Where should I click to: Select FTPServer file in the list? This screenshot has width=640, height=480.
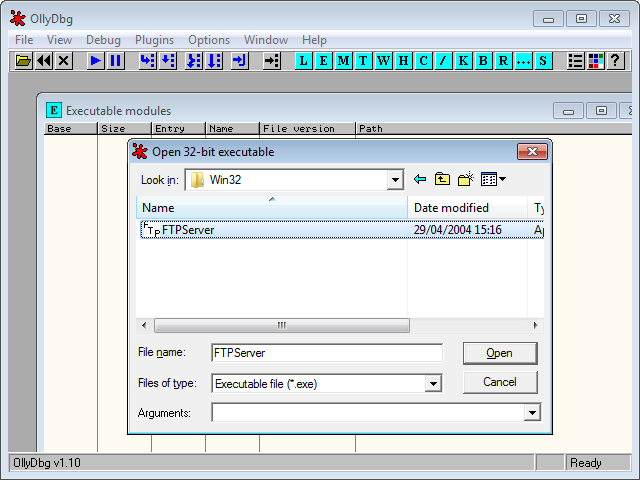click(x=187, y=230)
